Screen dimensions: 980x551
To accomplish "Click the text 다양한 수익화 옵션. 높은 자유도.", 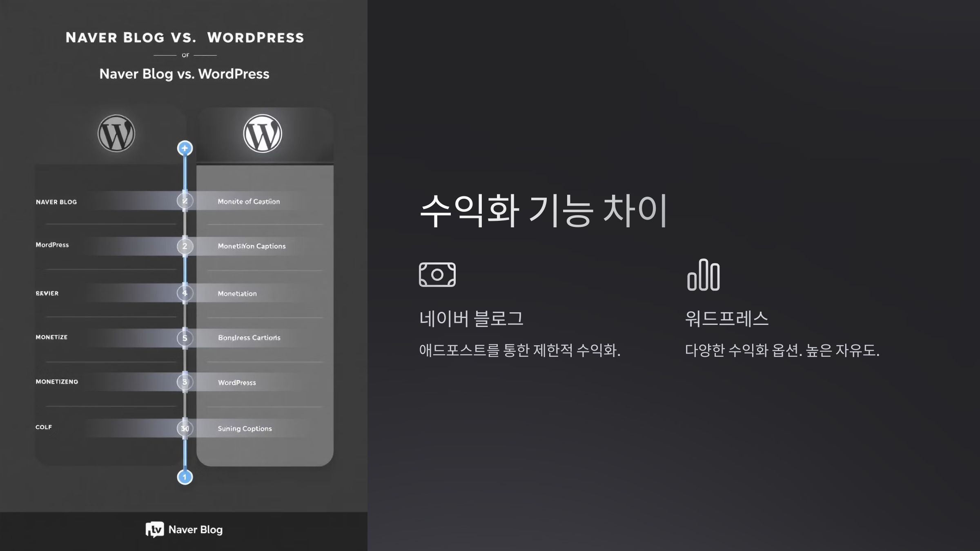I will click(782, 350).
